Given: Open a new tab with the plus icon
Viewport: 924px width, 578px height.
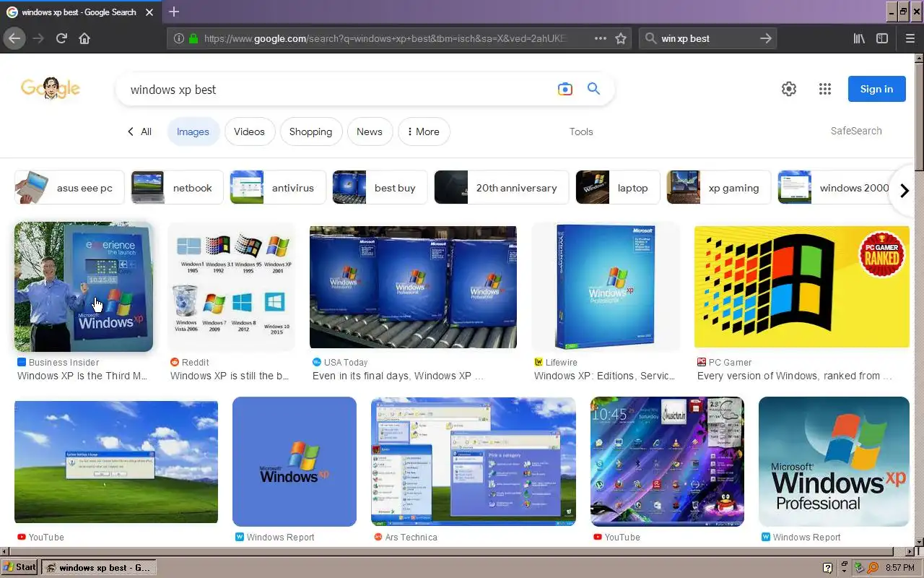Looking at the screenshot, I should point(174,12).
